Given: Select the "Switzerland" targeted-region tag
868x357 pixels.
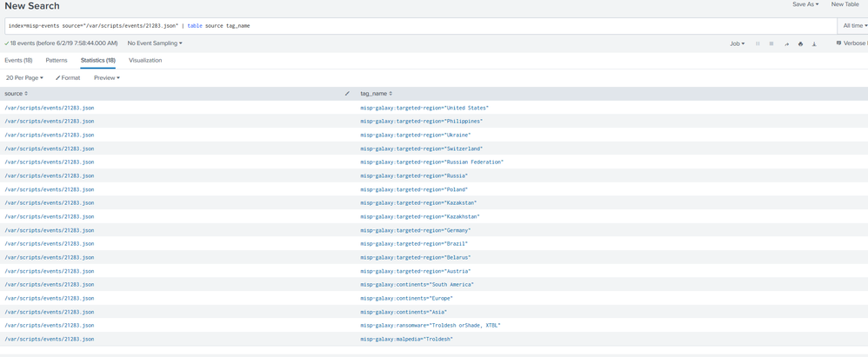Looking at the screenshot, I should 421,149.
